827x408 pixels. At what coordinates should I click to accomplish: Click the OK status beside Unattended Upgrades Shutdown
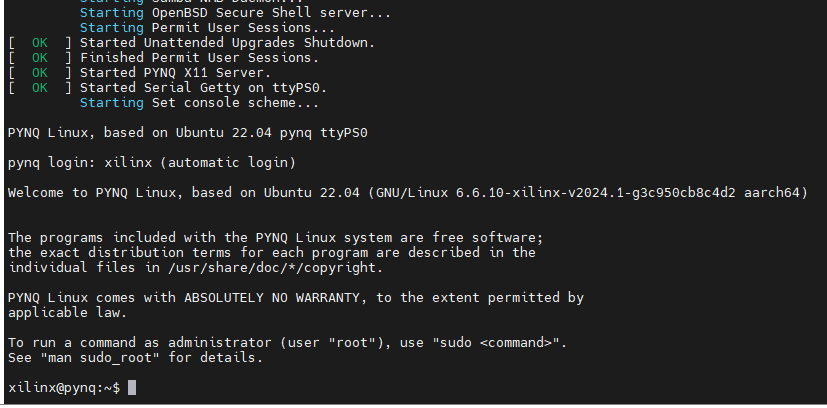(x=39, y=43)
